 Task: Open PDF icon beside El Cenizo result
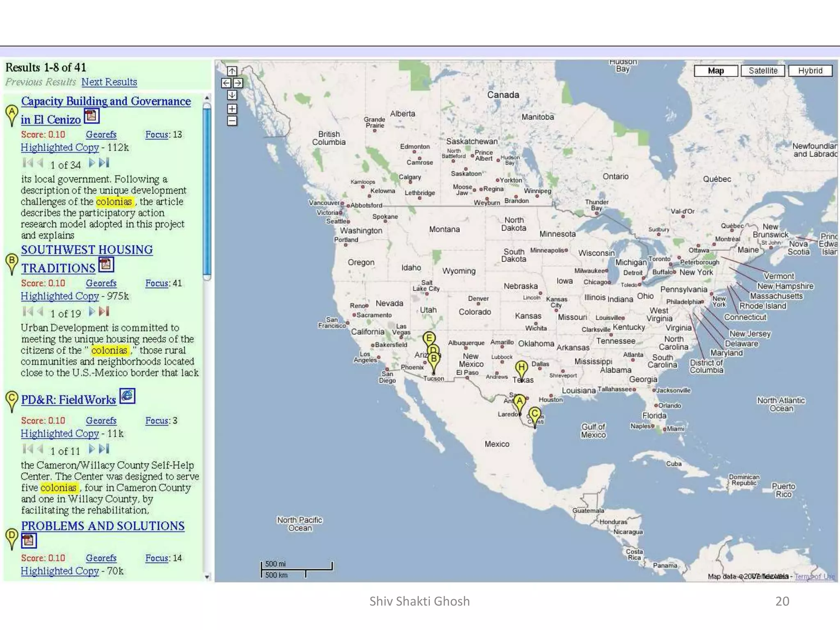pyautogui.click(x=92, y=116)
